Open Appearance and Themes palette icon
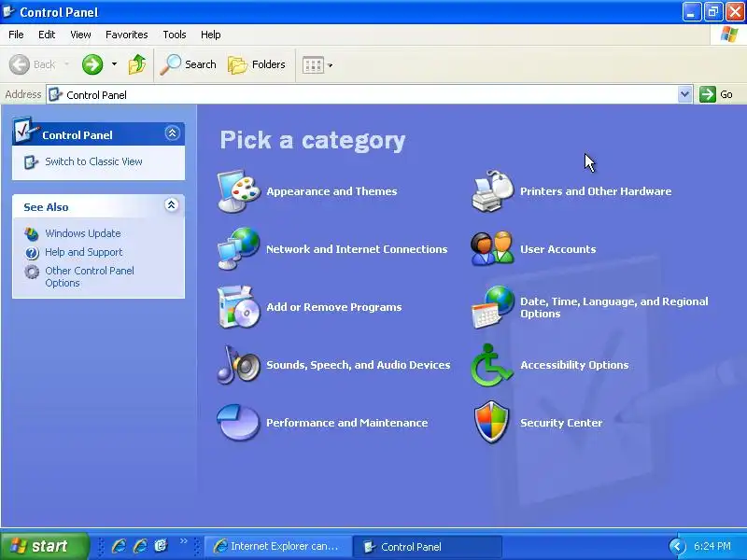The width and height of the screenshot is (747, 560). coord(239,191)
